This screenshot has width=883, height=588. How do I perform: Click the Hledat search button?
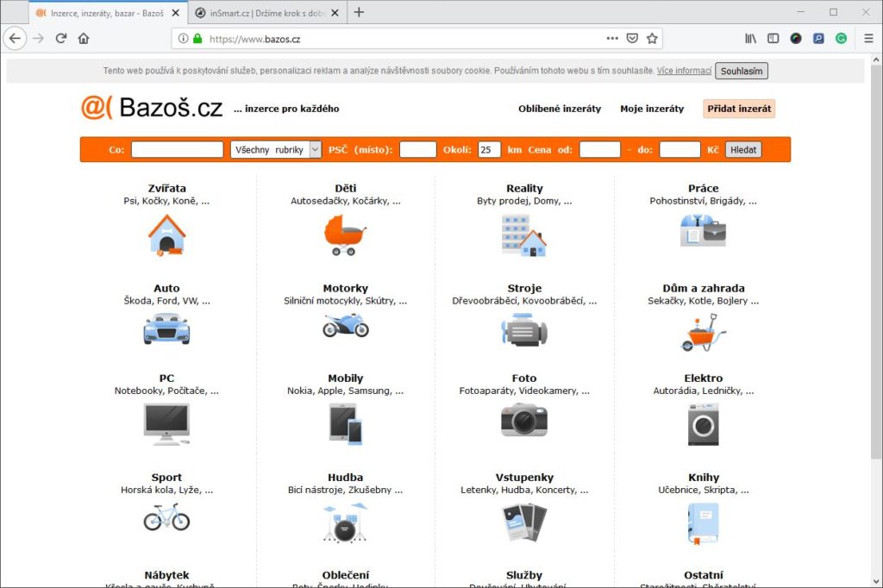click(x=743, y=150)
